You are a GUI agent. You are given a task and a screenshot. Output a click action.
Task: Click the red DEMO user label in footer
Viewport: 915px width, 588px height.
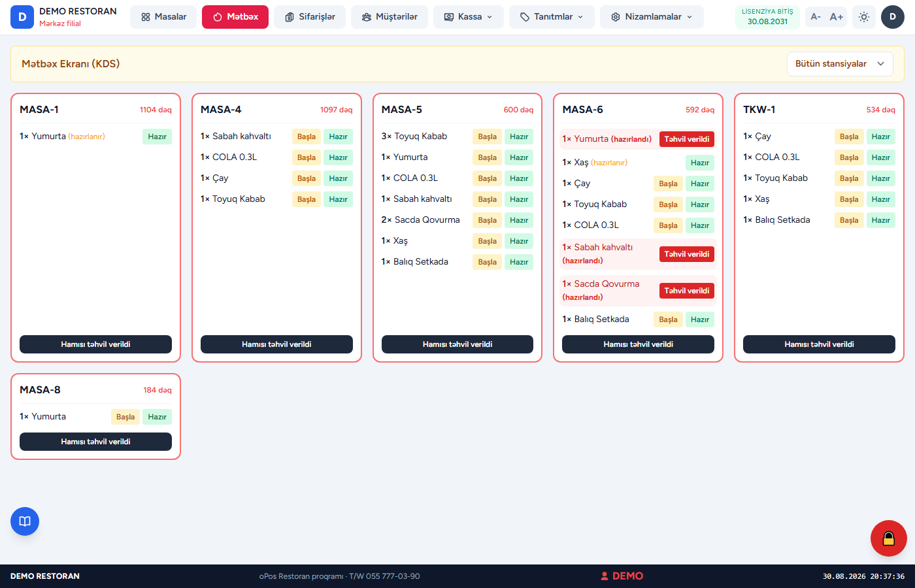click(x=622, y=576)
